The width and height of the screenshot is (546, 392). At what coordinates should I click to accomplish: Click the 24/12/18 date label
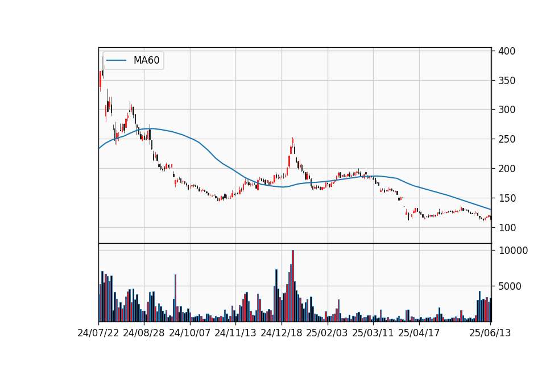(x=282, y=333)
